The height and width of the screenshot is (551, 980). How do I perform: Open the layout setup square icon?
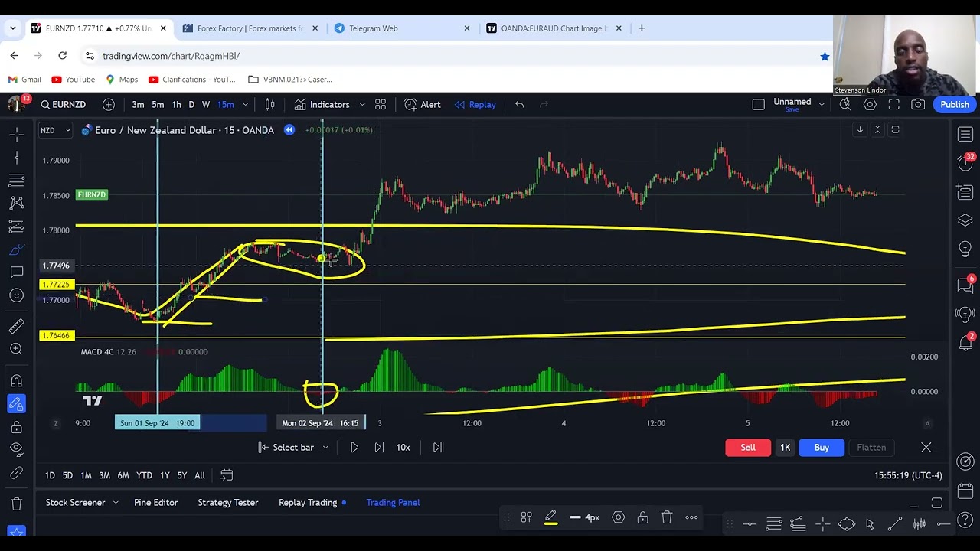click(759, 105)
